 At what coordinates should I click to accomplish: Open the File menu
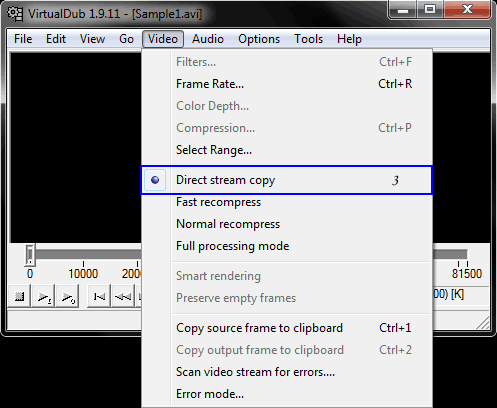click(23, 39)
